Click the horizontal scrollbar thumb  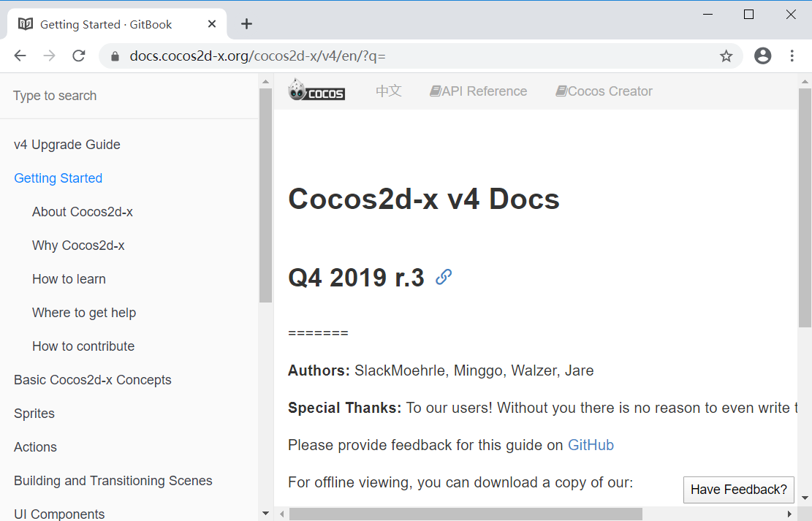[466, 514]
